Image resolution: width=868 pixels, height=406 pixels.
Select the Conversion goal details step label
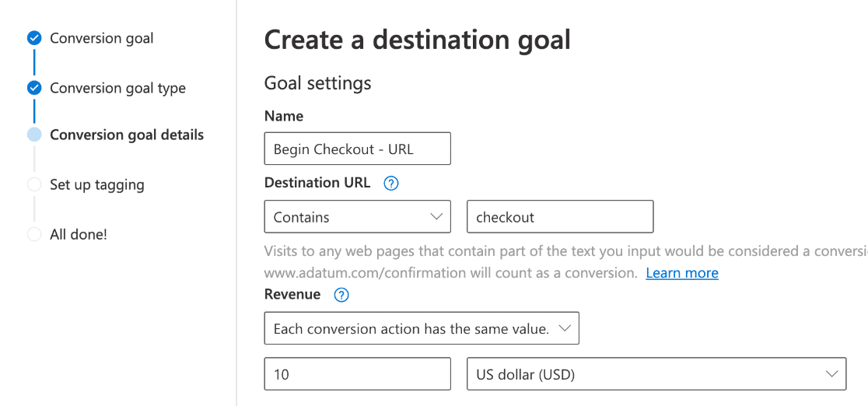(x=127, y=135)
